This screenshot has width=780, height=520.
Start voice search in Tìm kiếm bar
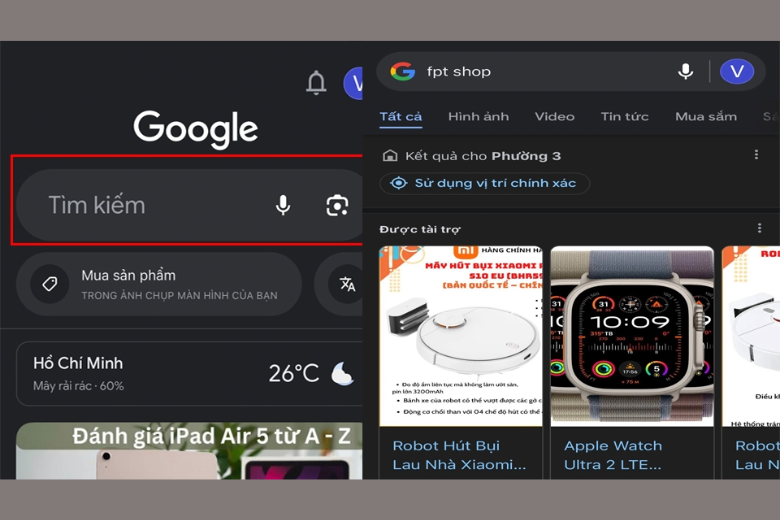click(283, 205)
